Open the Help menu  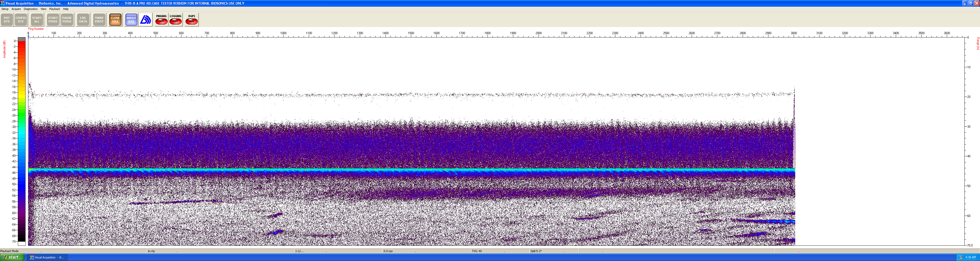(x=66, y=9)
